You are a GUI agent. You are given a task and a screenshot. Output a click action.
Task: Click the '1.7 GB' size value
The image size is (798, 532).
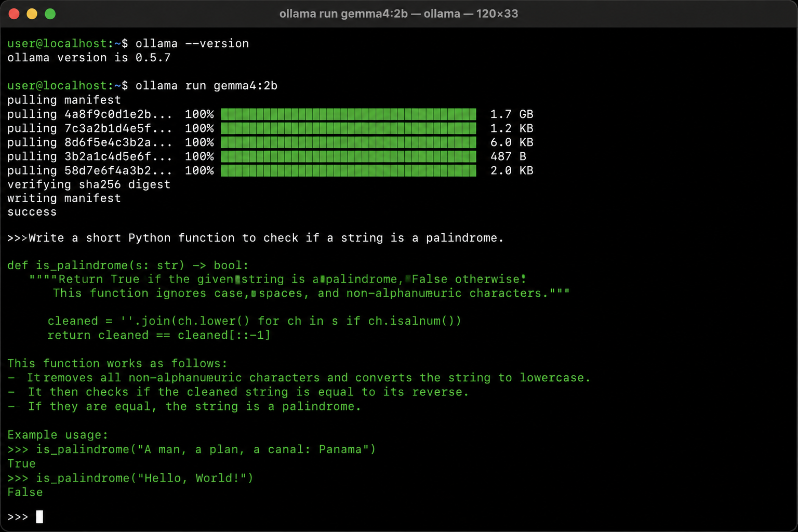[x=512, y=114]
